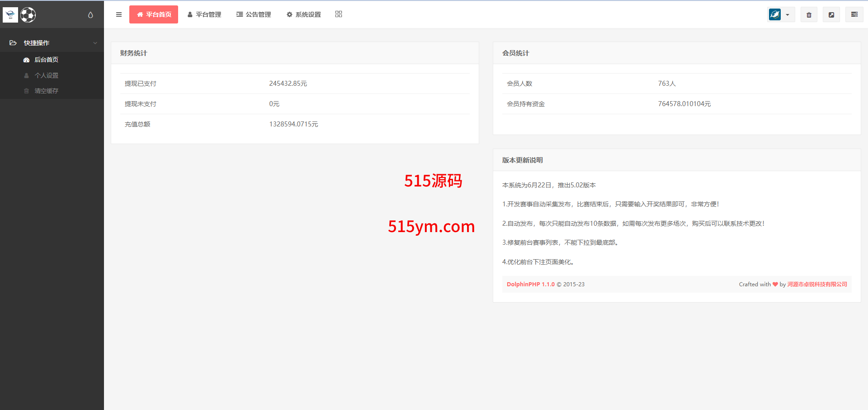Click the four-squares grid icon in navbar

[x=339, y=14]
